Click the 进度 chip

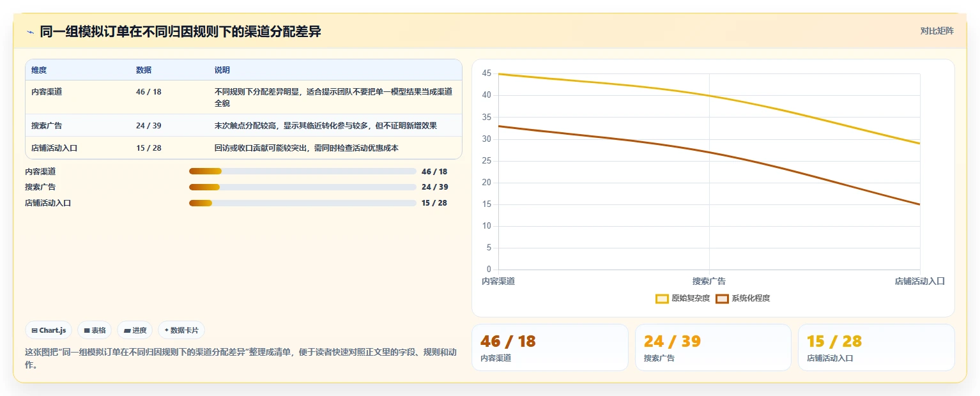pos(135,330)
